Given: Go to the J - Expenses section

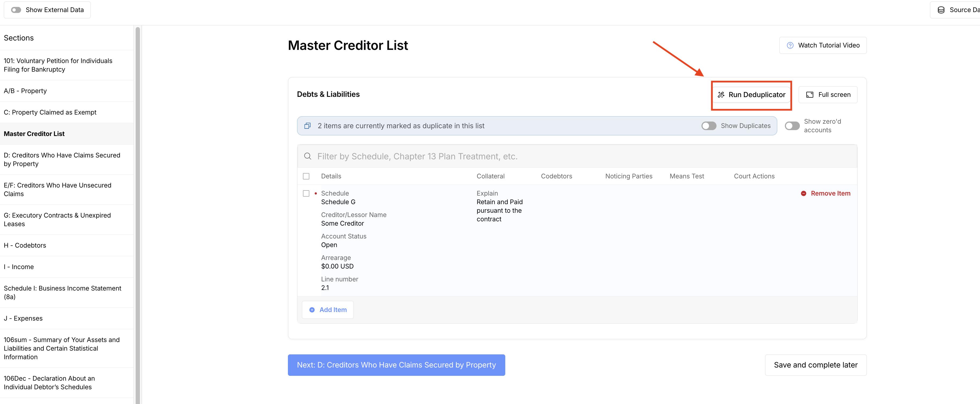Looking at the screenshot, I should point(66,318).
